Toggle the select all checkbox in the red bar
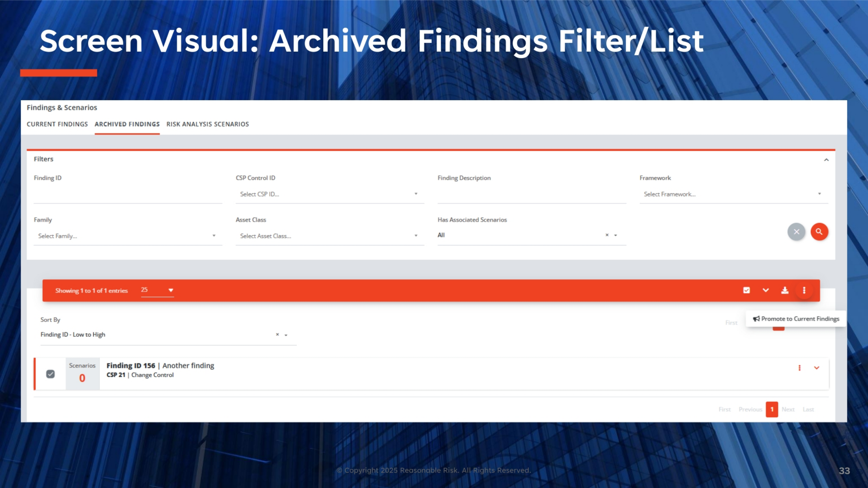Viewport: 868px width, 488px height. coord(746,290)
